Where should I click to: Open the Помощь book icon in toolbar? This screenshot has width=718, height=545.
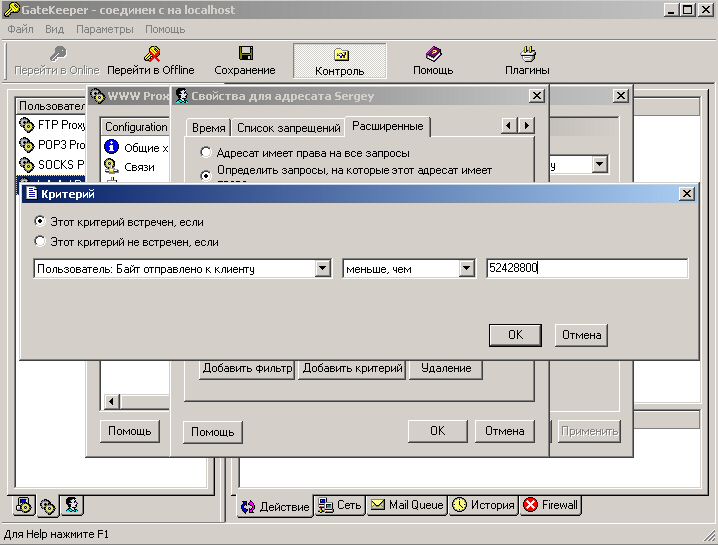(x=433, y=54)
